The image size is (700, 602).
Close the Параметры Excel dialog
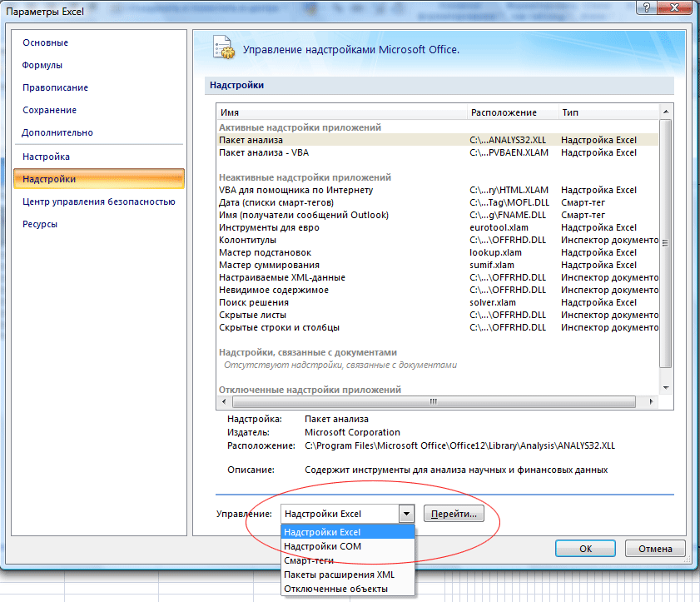click(x=674, y=7)
